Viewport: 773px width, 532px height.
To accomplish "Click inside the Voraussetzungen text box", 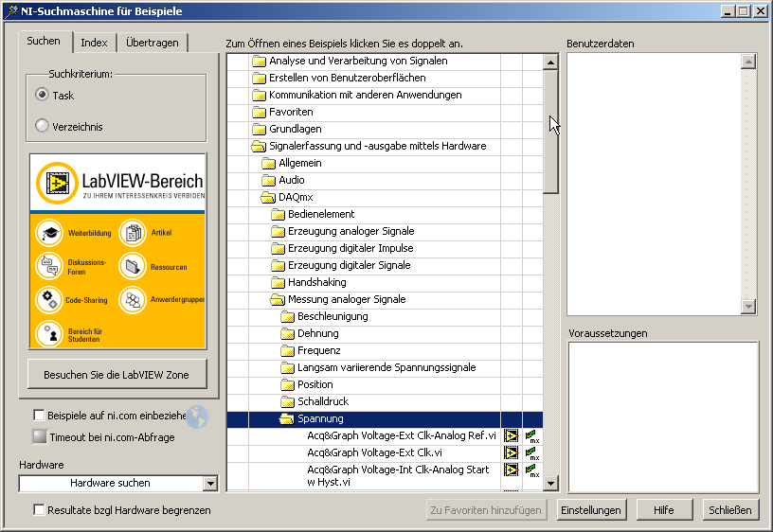I will pos(663,417).
